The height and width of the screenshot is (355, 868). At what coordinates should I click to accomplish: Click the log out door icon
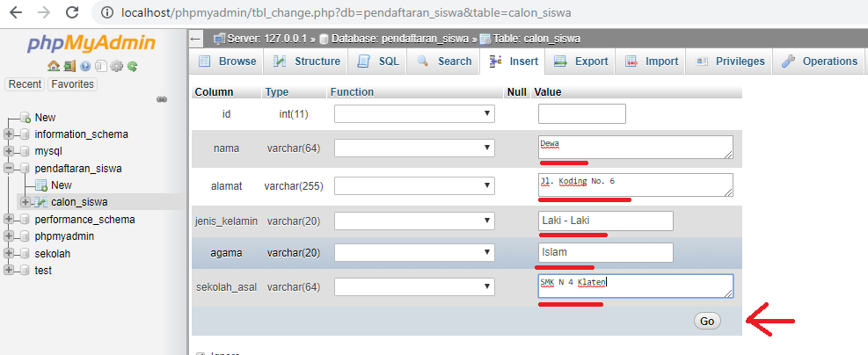click(69, 66)
